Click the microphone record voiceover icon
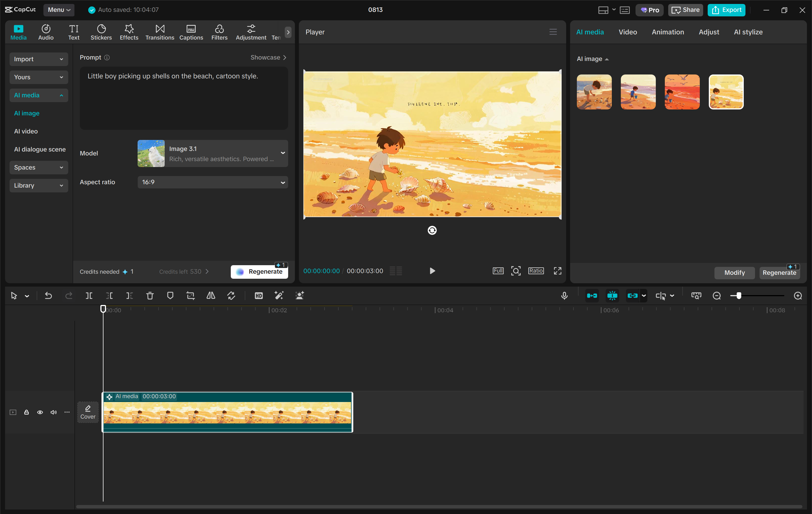 (564, 296)
